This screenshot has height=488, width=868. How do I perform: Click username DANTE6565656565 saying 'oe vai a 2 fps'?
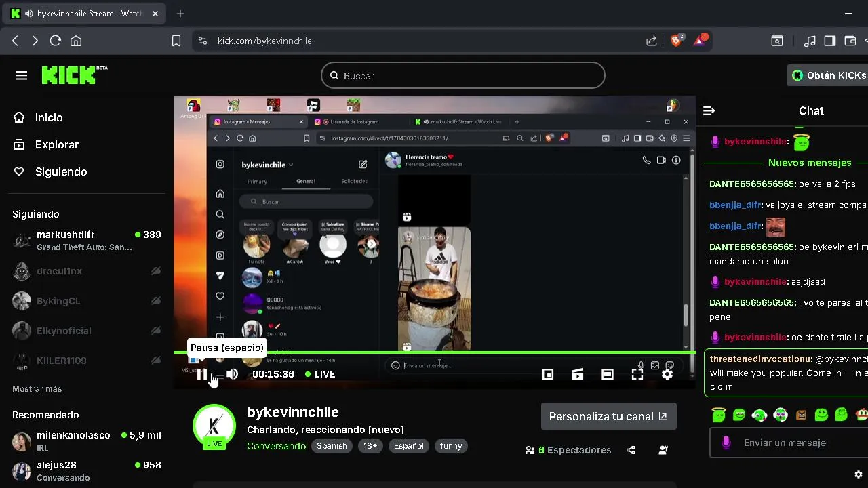753,184
